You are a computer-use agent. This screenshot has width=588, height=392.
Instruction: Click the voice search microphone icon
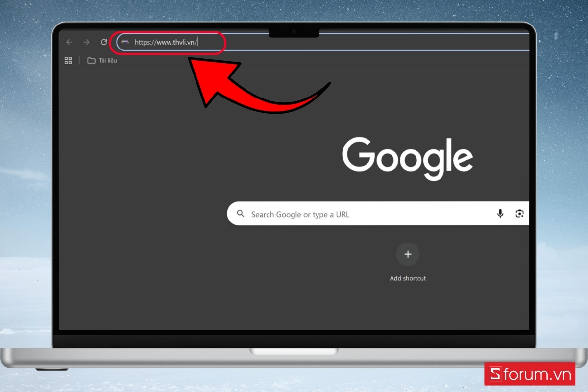[x=500, y=214]
